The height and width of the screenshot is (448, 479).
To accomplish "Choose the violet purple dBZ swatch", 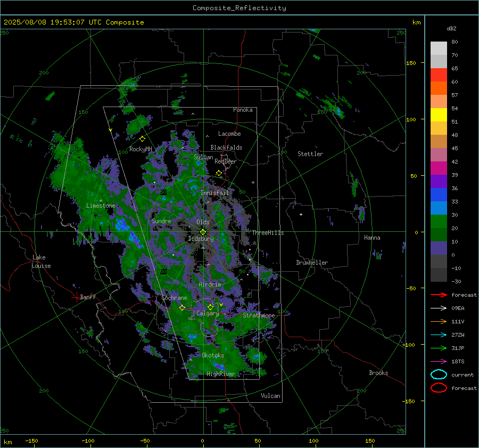I will 439,181.
